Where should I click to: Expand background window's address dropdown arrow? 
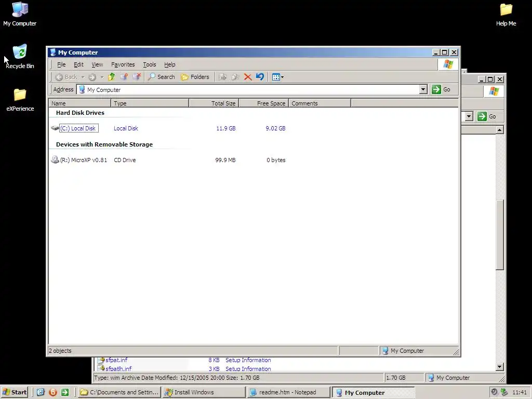click(469, 116)
